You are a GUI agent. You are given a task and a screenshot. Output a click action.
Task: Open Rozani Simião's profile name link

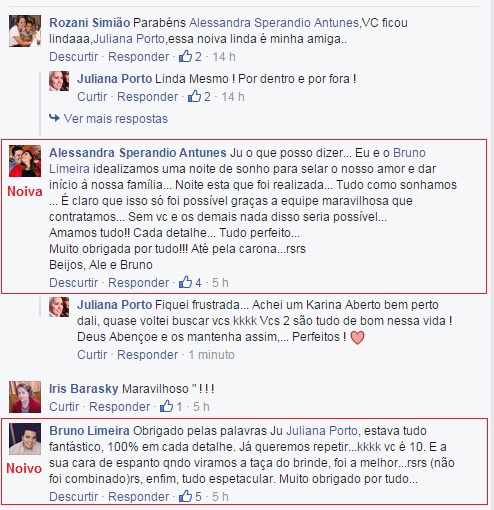90,23
